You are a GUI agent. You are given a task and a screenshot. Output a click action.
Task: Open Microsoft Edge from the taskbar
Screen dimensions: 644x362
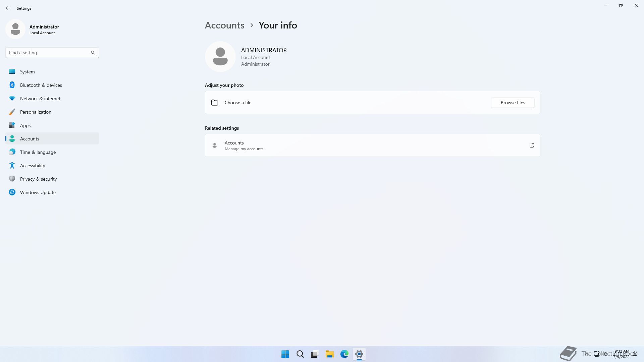344,354
